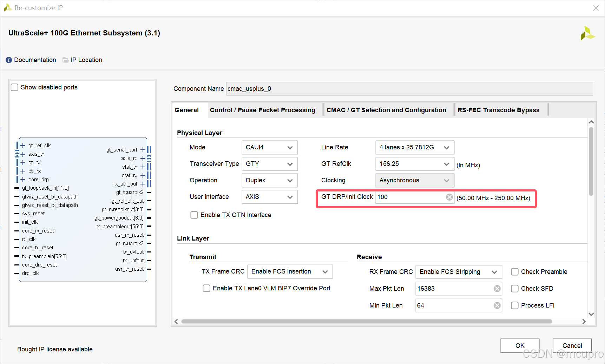Viewport: 605px width, 364px height.
Task: Expand the ctl_tx port plus icon
Action: click(23, 162)
